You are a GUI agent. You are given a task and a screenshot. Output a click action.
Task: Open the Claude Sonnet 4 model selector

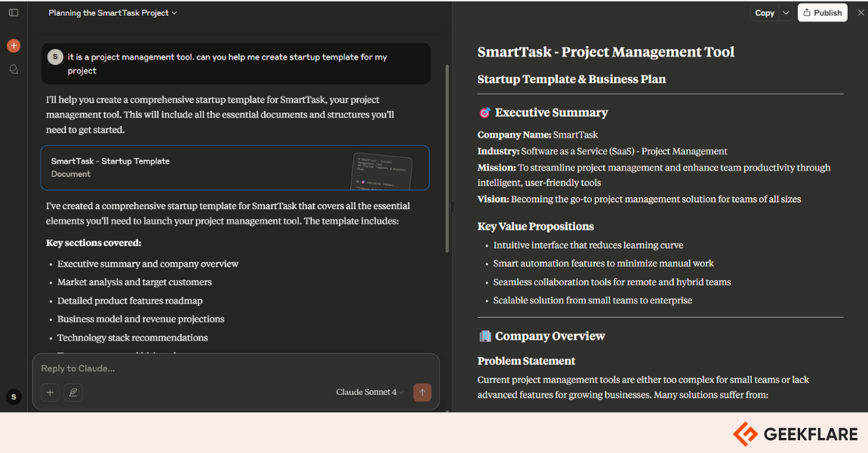pos(369,392)
